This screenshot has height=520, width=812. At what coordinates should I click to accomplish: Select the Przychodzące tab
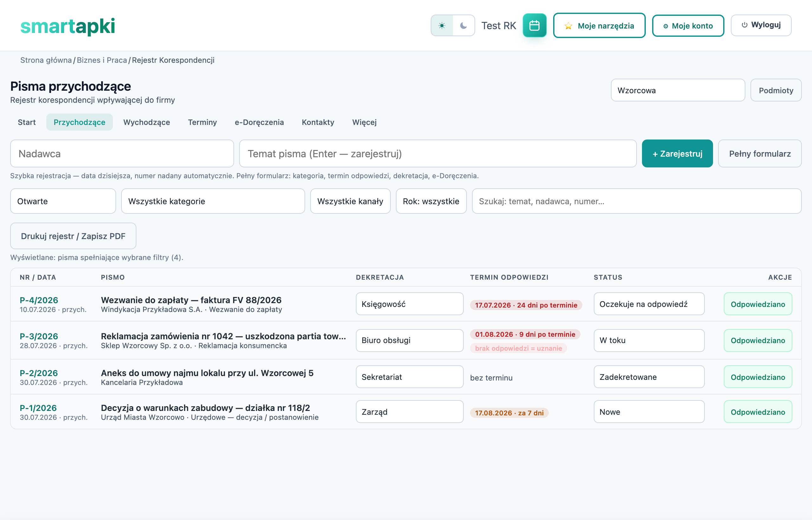[x=79, y=122]
